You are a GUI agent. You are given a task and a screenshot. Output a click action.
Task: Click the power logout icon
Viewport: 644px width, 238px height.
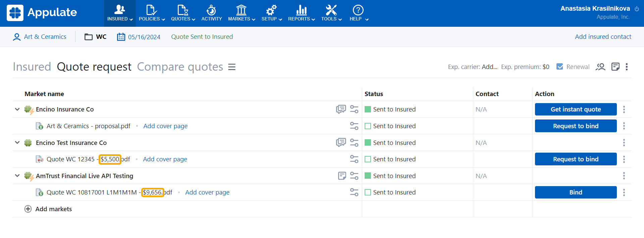pyautogui.click(x=637, y=9)
